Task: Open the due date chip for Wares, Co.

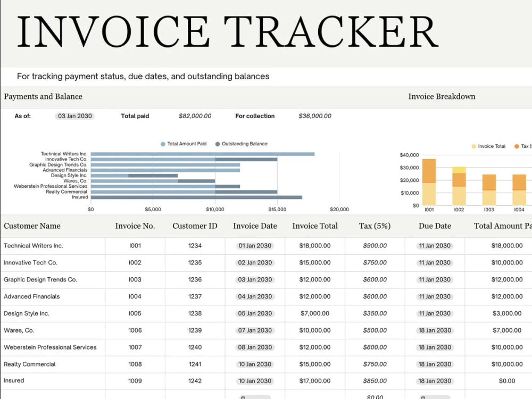Action: 435,330
